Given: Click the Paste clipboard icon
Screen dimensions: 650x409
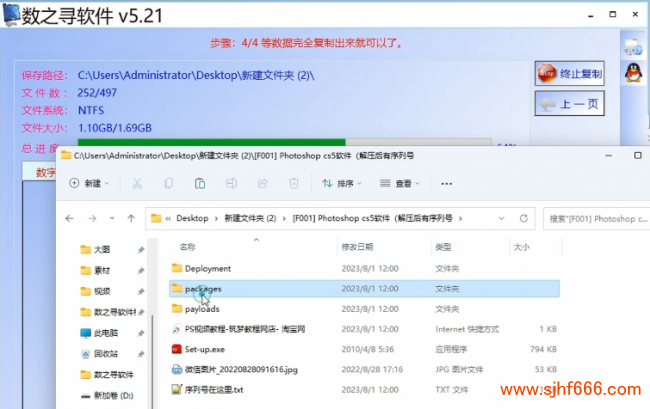Looking at the screenshot, I should pyautogui.click(x=200, y=184).
